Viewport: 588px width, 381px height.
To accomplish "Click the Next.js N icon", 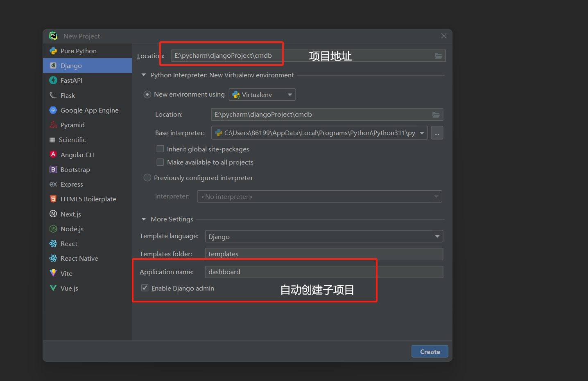I will tap(53, 214).
